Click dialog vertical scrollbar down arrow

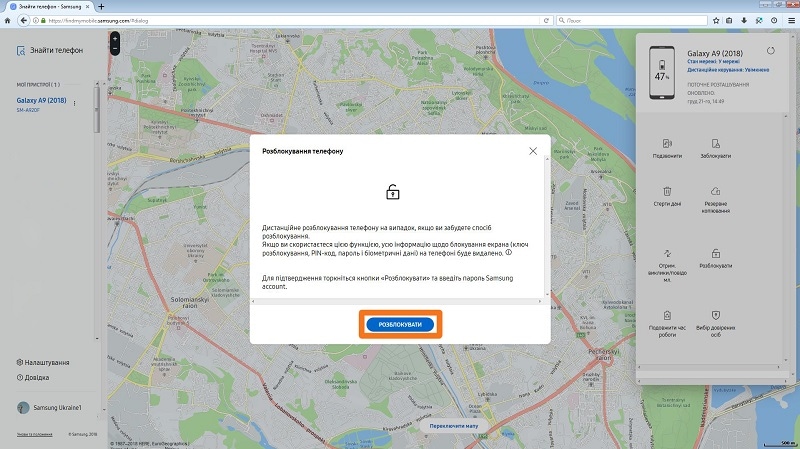[547, 294]
